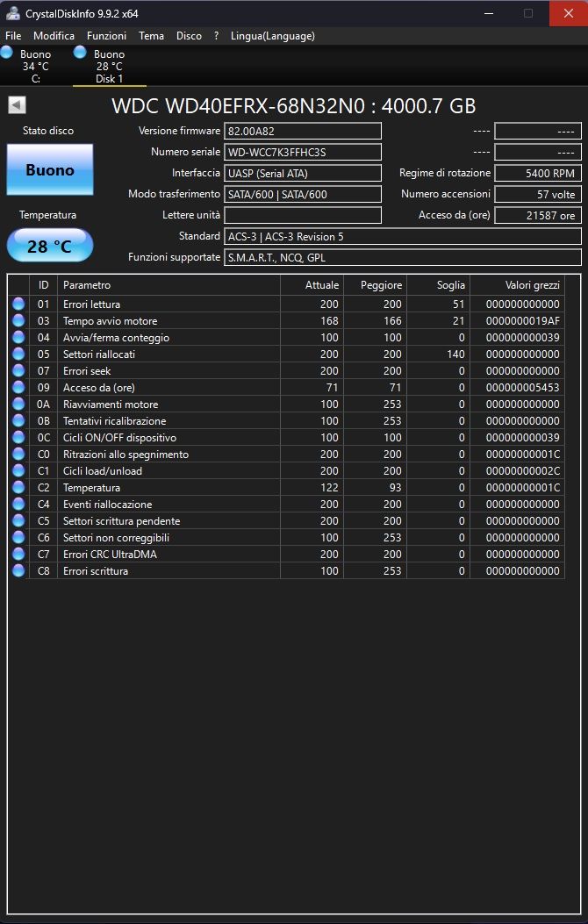Click the Valori grezzi column header
Image resolution: width=588 pixels, height=924 pixels.
[x=517, y=285]
